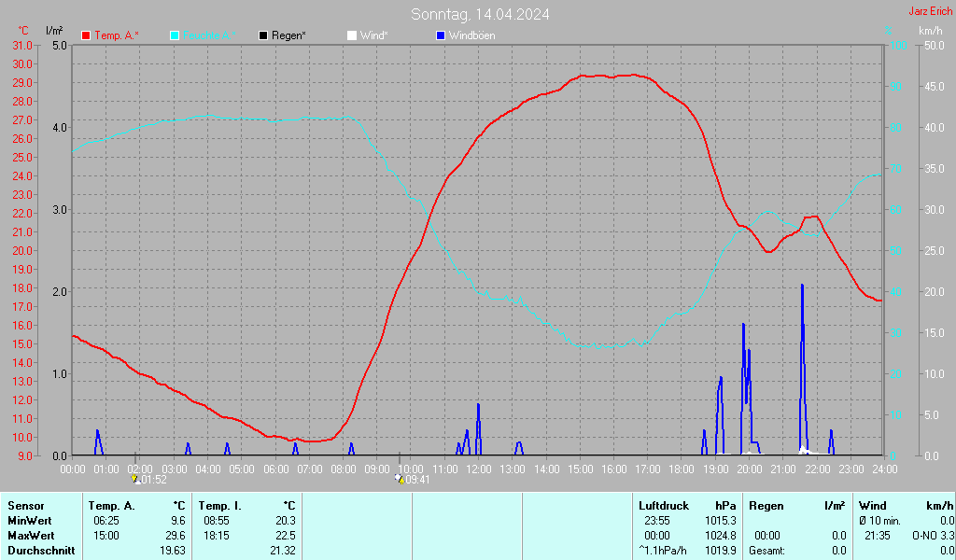
Task: Click the cyan Feuchte A. legend swatch
Action: [x=175, y=35]
